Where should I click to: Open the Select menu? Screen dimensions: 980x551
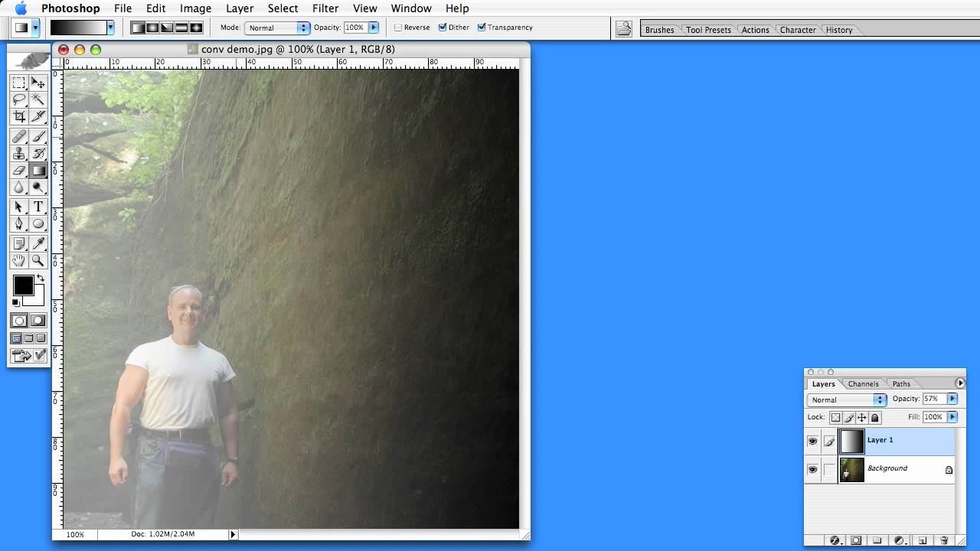[283, 8]
